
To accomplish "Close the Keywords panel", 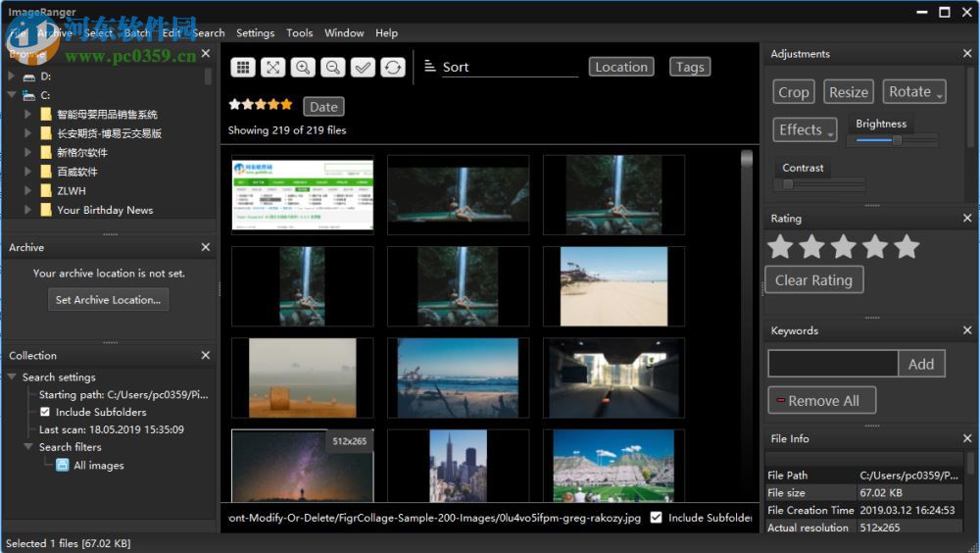I will pos(967,330).
